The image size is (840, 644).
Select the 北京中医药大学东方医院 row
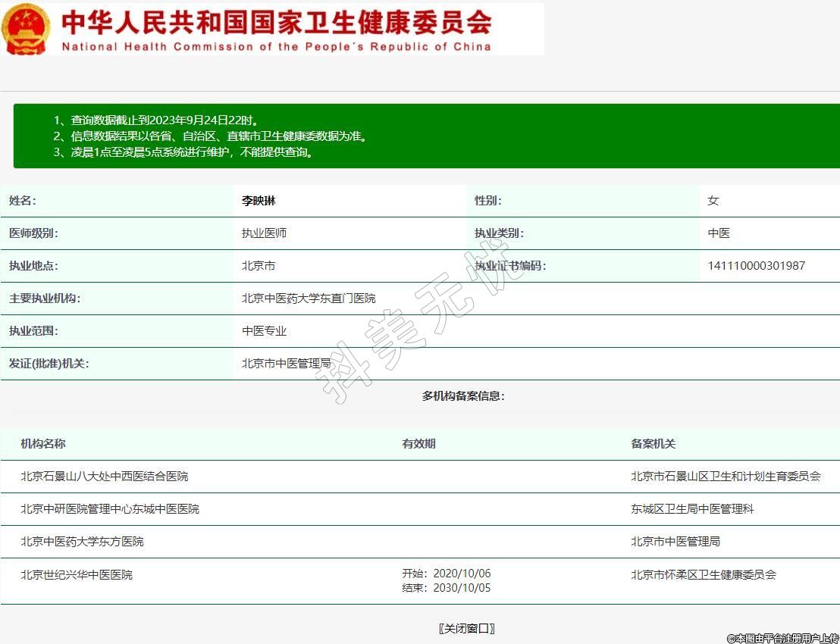(x=82, y=542)
